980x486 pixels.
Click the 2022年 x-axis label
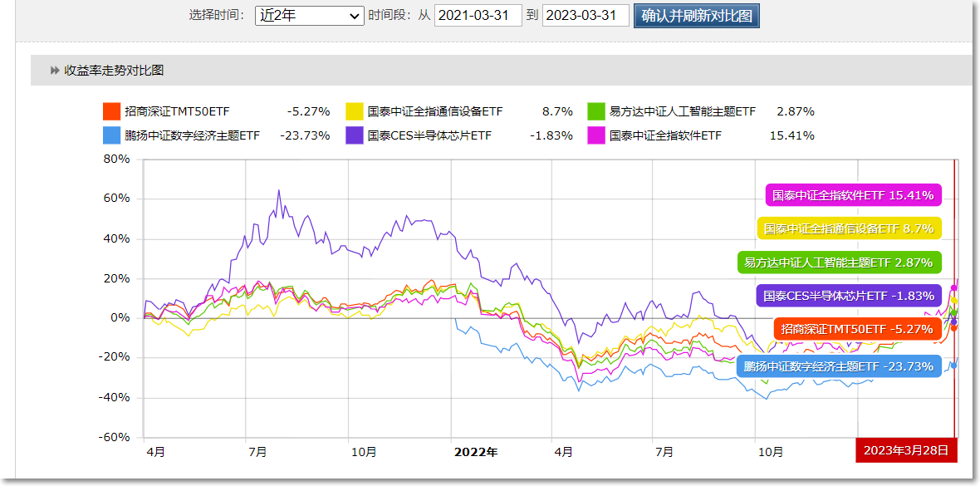point(476,452)
